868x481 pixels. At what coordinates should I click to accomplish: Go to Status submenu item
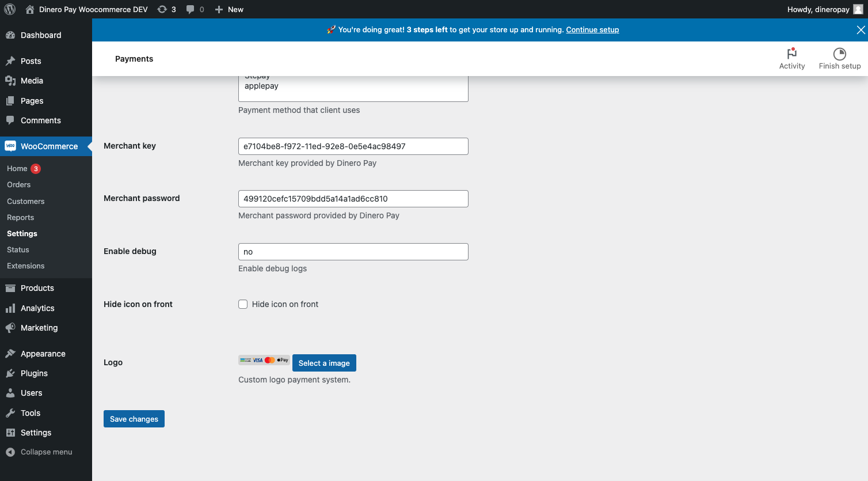point(18,249)
